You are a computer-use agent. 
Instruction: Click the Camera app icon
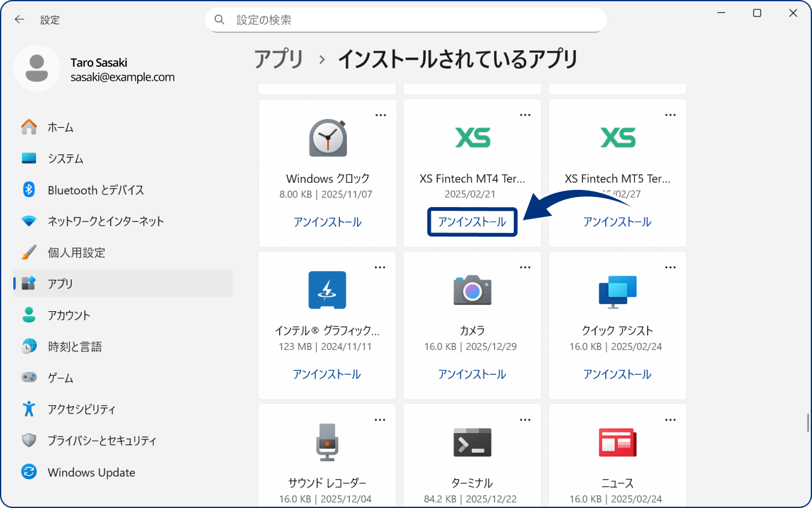coord(472,290)
